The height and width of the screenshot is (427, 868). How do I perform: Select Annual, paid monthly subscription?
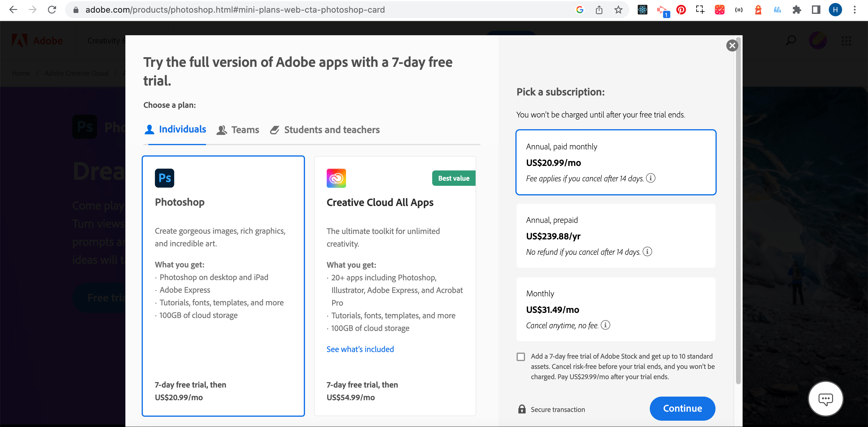(x=616, y=162)
